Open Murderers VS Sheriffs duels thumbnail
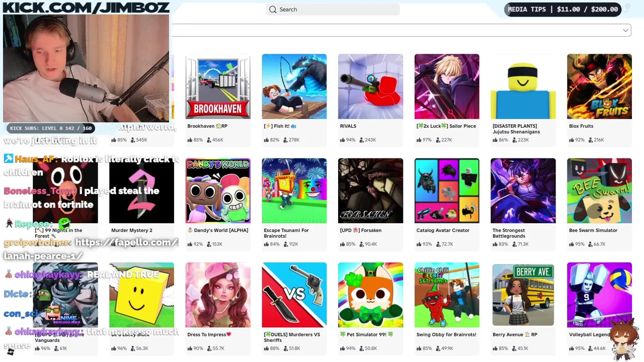 click(294, 295)
